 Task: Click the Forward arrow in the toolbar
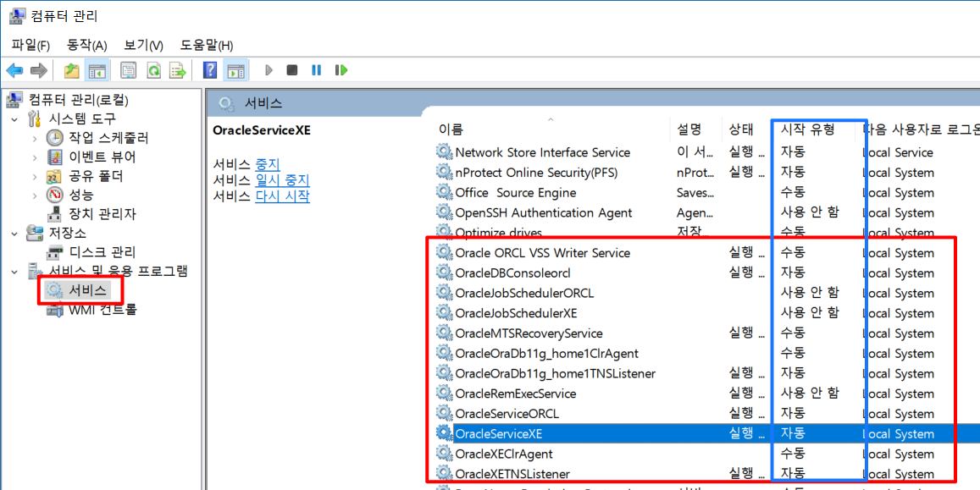pos(39,70)
